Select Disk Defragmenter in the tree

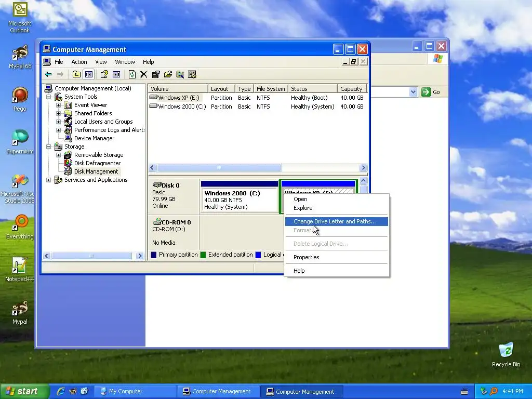[x=97, y=163]
